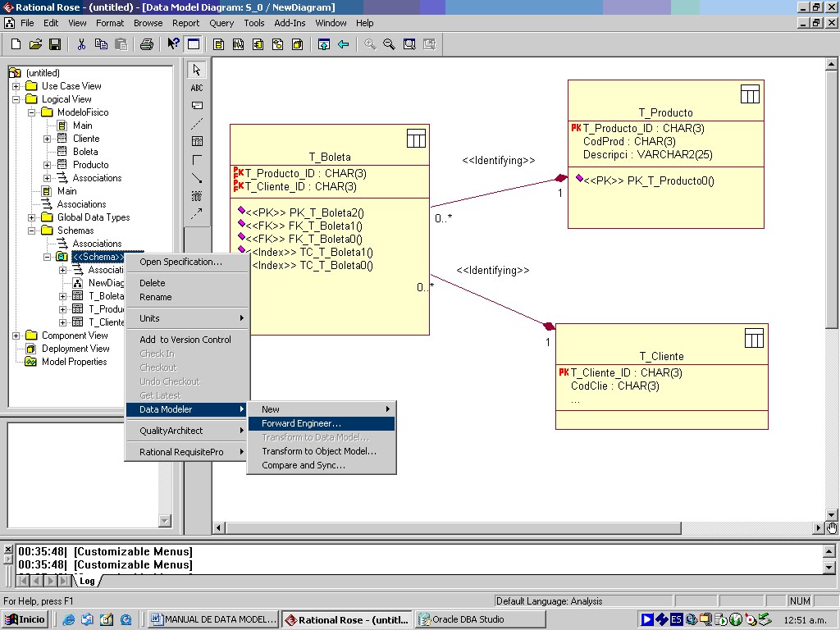Select the Identifying Relationship tool
This screenshot has height=630, width=840.
(197, 178)
